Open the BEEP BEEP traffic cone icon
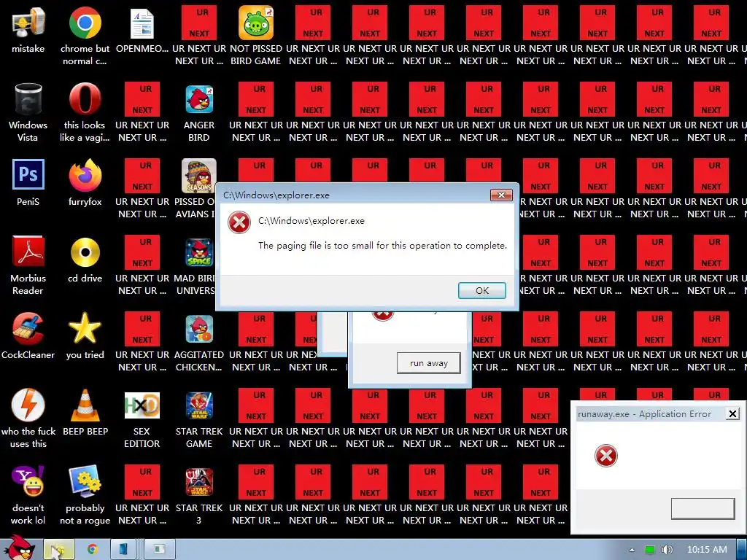747x560 pixels. tap(85, 405)
